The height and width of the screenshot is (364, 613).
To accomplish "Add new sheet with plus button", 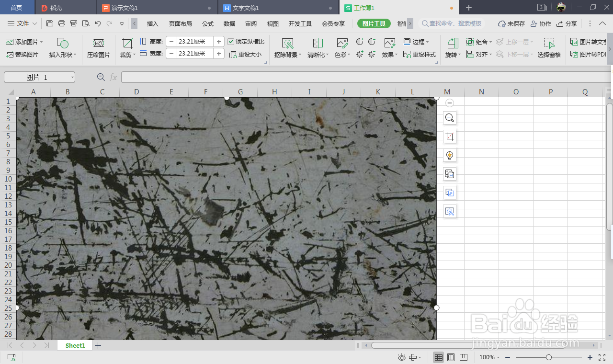I will click(98, 345).
